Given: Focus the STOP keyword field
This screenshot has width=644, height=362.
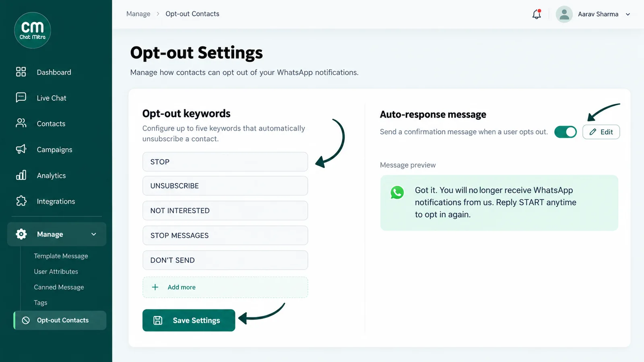Looking at the screenshot, I should 225,162.
